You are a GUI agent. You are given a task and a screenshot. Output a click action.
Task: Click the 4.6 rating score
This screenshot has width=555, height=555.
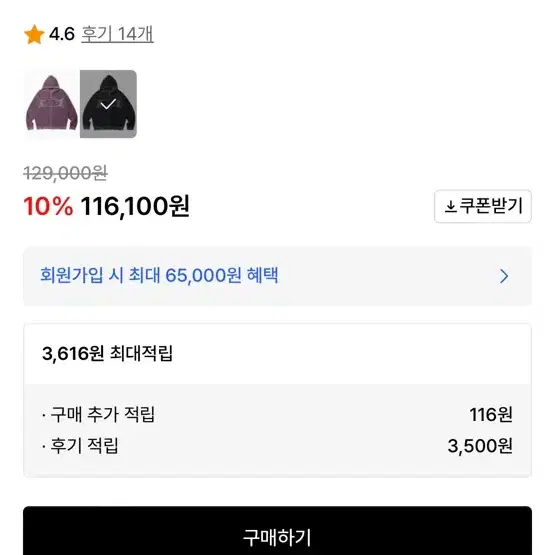(x=62, y=34)
